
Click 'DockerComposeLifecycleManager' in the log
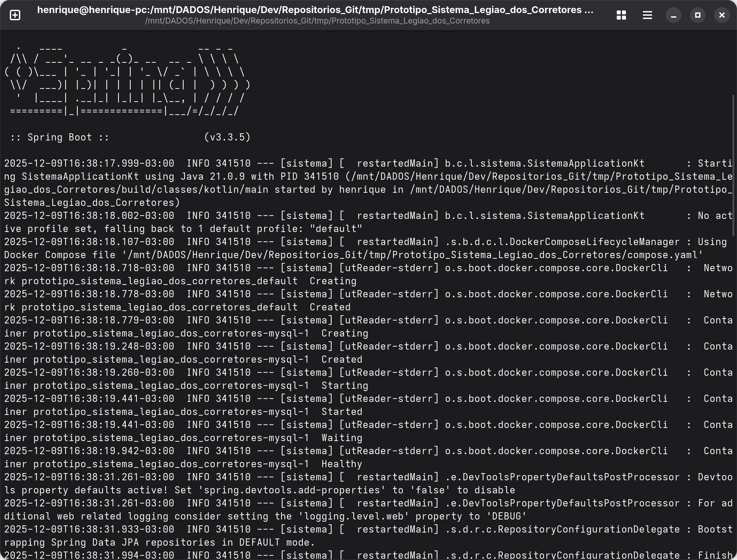(594, 242)
